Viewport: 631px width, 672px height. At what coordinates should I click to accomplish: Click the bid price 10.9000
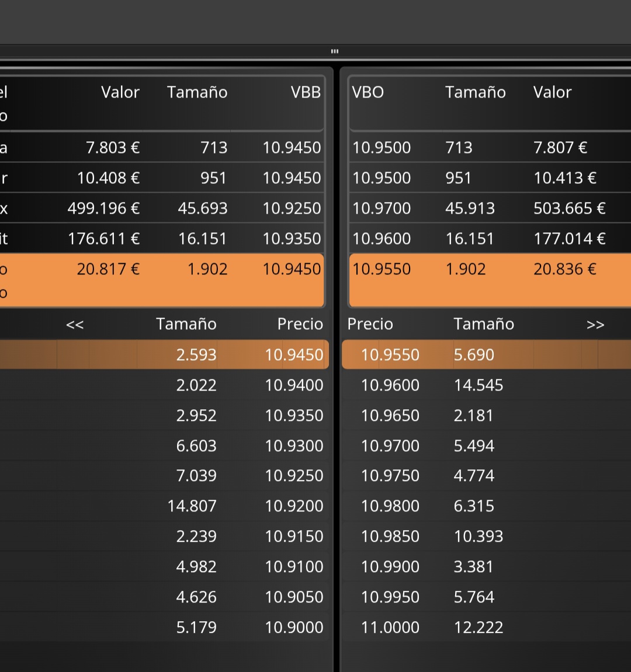[294, 628]
